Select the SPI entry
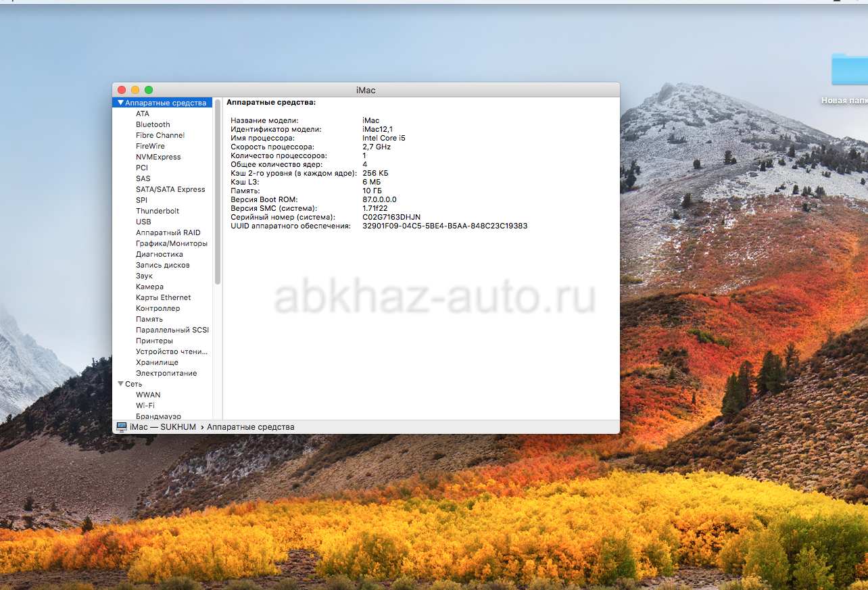The width and height of the screenshot is (868, 590). tap(141, 200)
